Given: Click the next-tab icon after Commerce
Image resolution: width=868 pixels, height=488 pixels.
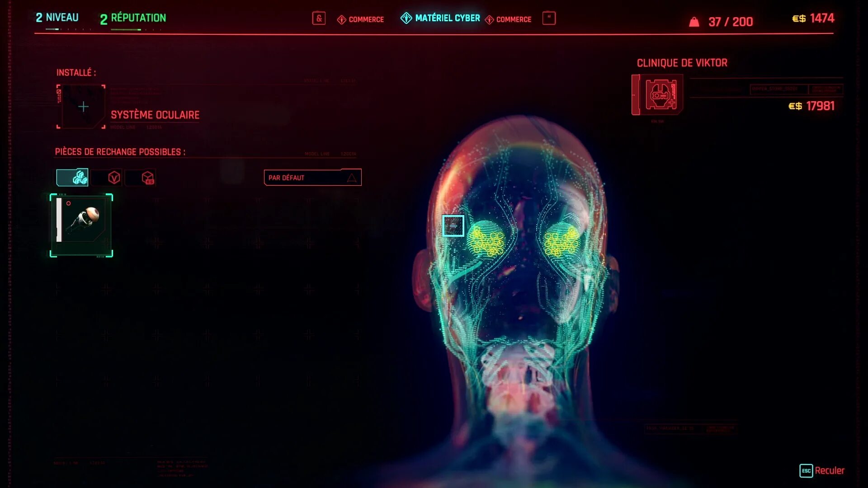Looking at the screenshot, I should (x=549, y=18).
